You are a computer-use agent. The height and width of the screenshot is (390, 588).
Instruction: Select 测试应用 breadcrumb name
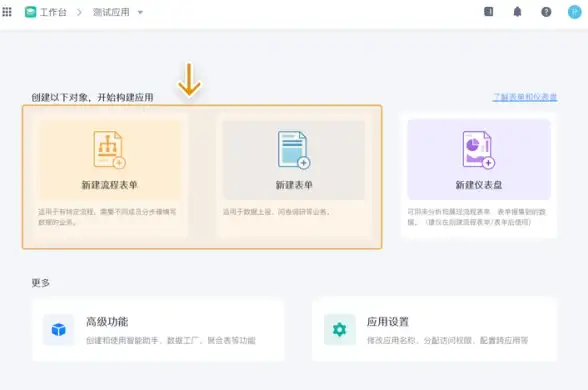click(x=111, y=12)
